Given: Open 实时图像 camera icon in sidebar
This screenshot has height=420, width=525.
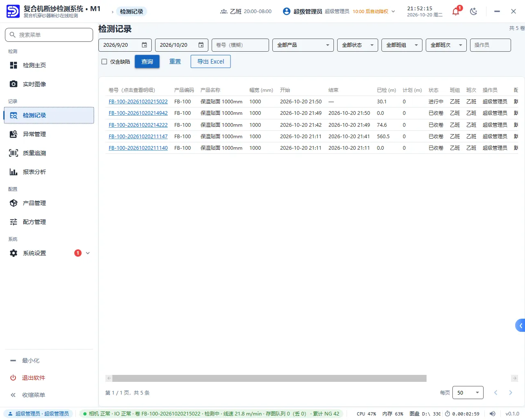Looking at the screenshot, I should (14, 84).
